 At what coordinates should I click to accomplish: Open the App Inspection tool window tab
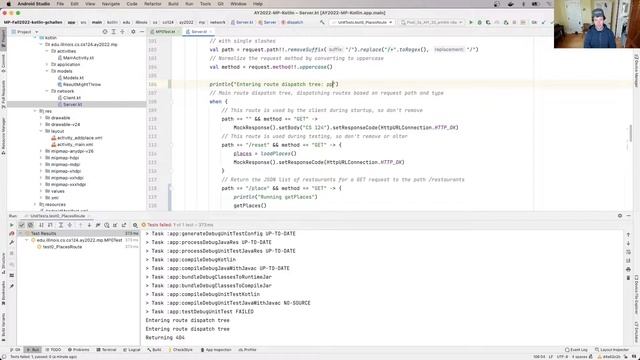tap(216, 350)
